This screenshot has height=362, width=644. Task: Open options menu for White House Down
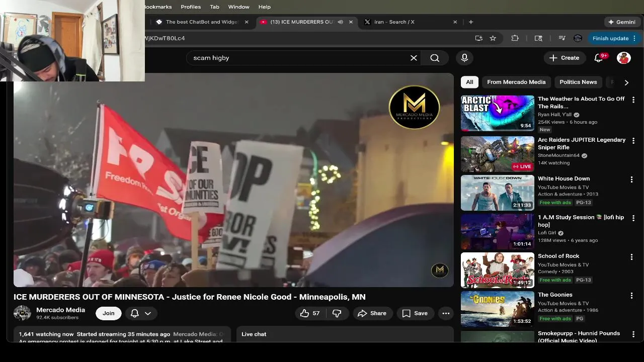631,179
